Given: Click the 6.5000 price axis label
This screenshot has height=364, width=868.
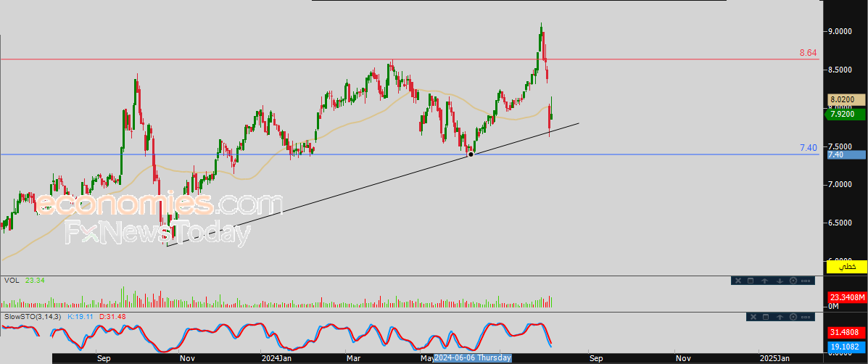Looking at the screenshot, I should [x=841, y=223].
